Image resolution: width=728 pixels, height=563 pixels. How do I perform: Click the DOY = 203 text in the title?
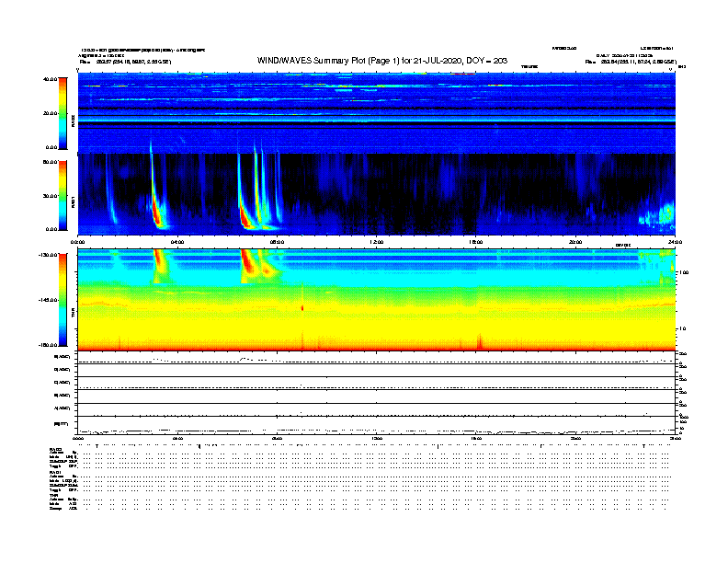[x=486, y=61]
